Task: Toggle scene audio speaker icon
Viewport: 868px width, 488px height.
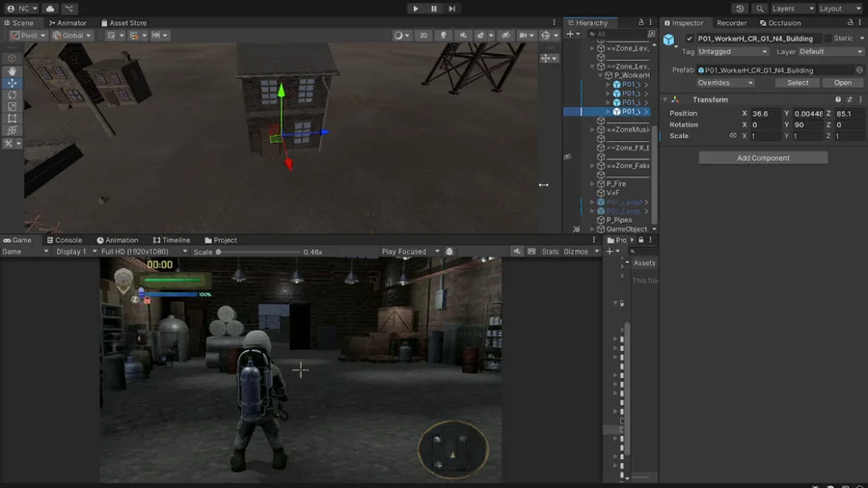Action: click(463, 35)
